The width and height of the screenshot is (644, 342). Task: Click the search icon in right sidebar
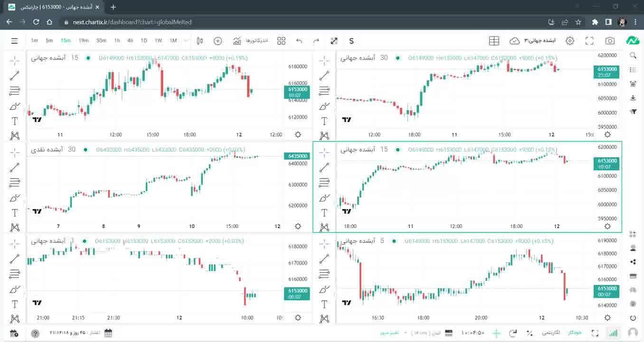tap(633, 56)
